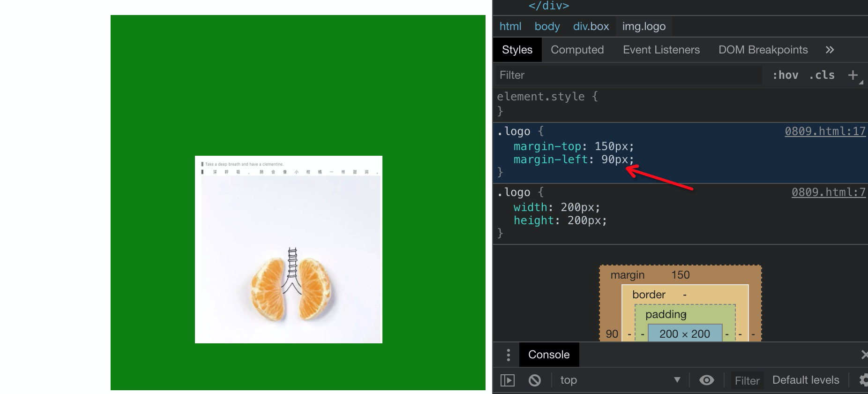Click the margin-top property name
868x394 pixels.
(547, 146)
